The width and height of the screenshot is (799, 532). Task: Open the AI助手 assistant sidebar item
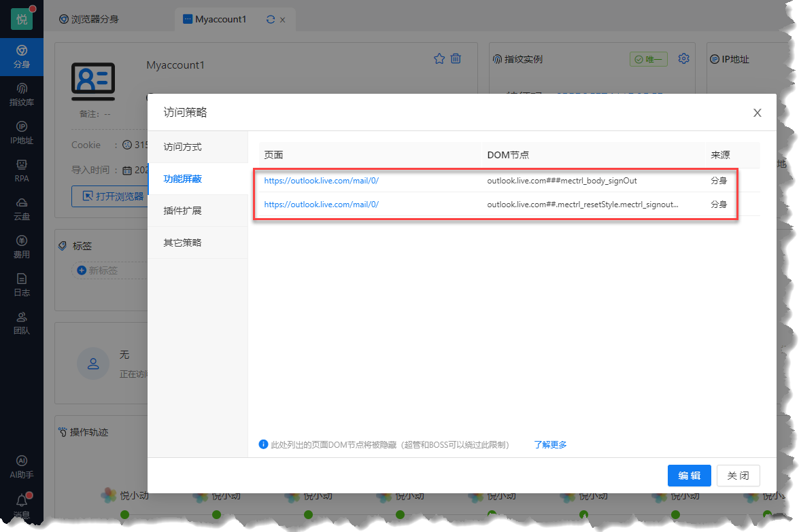coord(21,467)
